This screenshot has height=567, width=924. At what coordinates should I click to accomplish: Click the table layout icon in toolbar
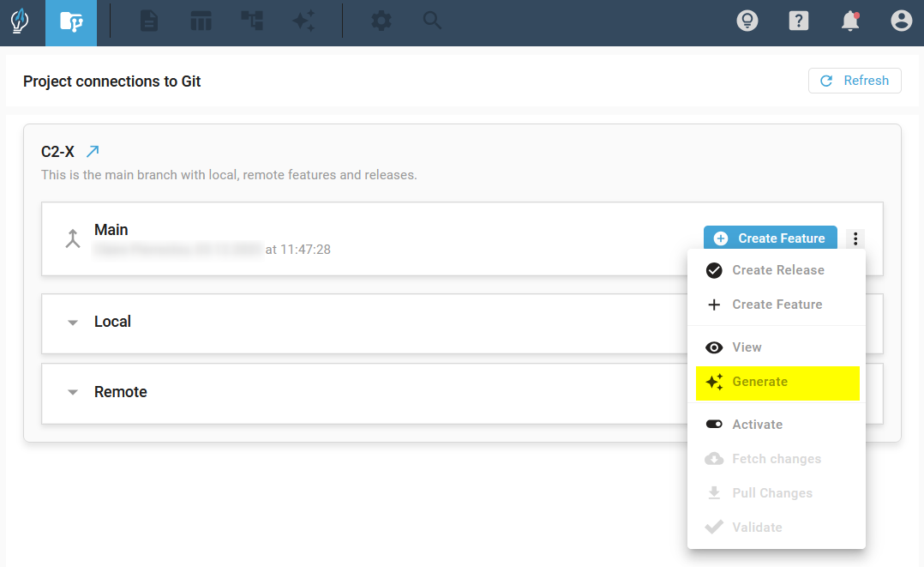pyautogui.click(x=201, y=21)
